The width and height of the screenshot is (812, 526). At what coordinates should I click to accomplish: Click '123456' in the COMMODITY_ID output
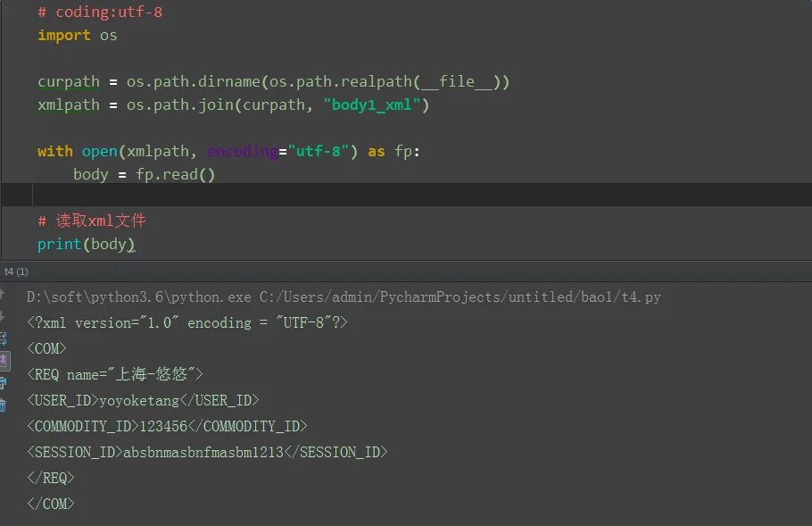pyautogui.click(x=163, y=427)
